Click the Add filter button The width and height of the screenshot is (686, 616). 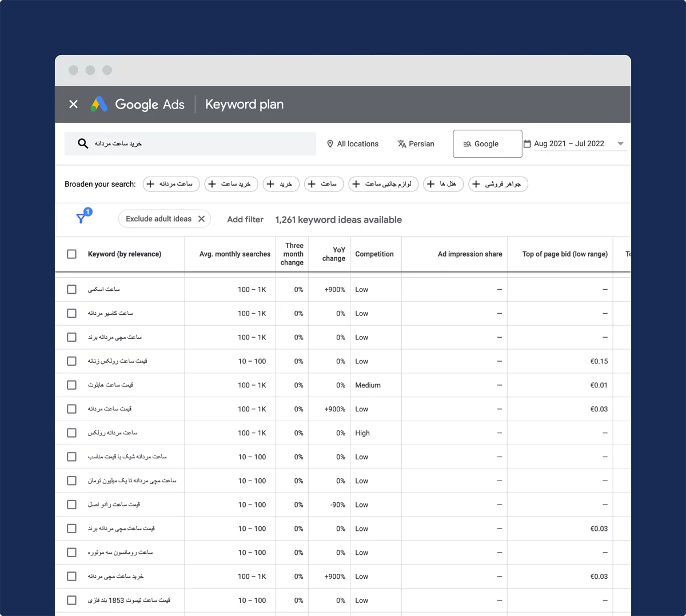(245, 219)
